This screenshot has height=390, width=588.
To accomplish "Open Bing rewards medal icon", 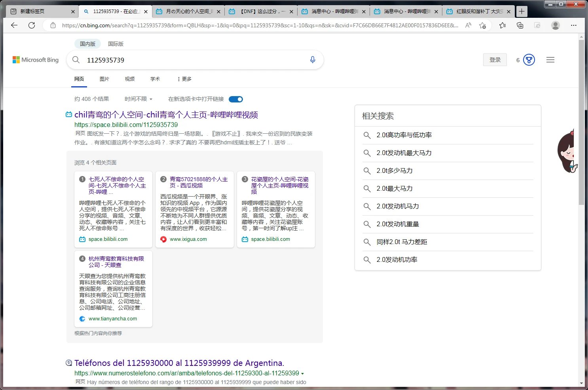I will (x=529, y=60).
